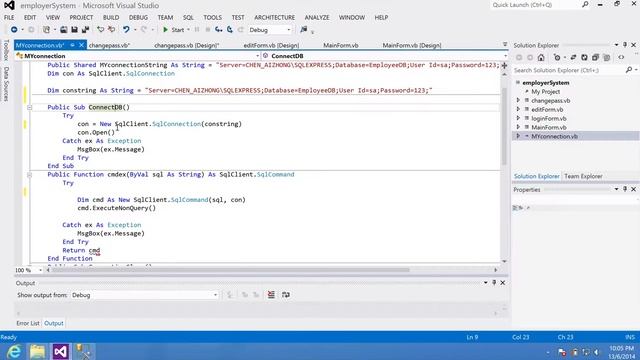The height and width of the screenshot is (360, 640).
Task: Click the New Project toolbar icon
Action: pyautogui.click(x=47, y=30)
